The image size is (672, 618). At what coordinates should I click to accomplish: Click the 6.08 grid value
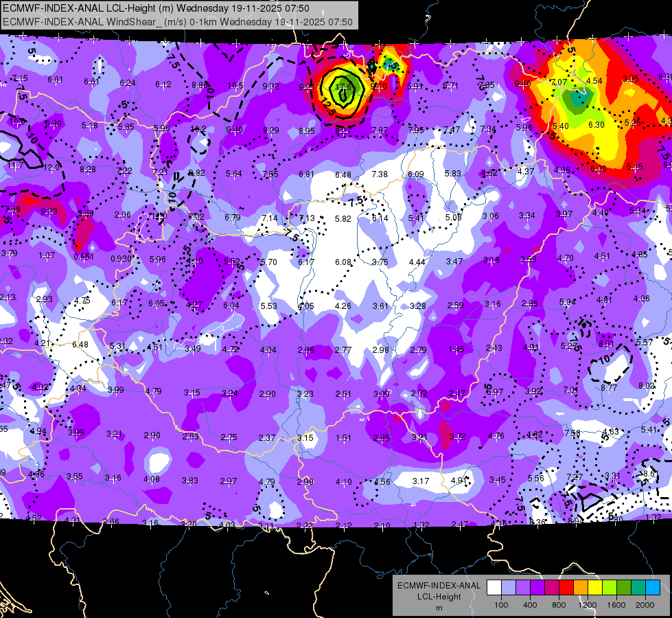point(343,262)
